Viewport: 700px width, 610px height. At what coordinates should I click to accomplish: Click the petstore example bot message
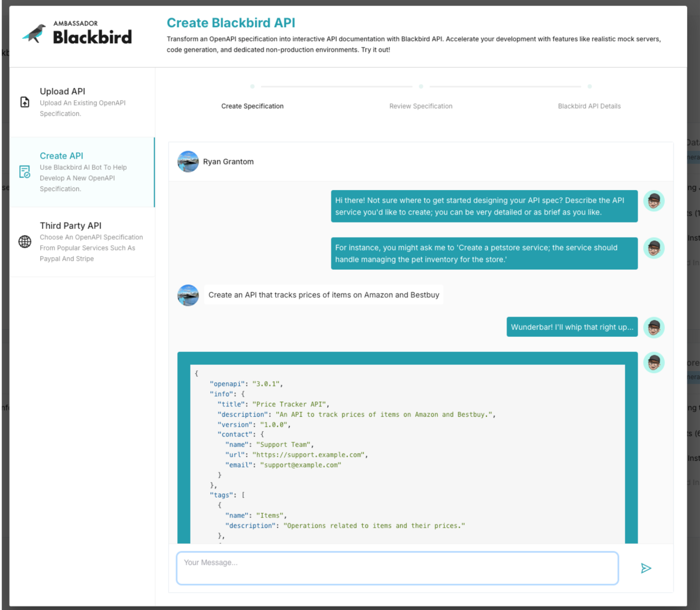pyautogui.click(x=484, y=253)
